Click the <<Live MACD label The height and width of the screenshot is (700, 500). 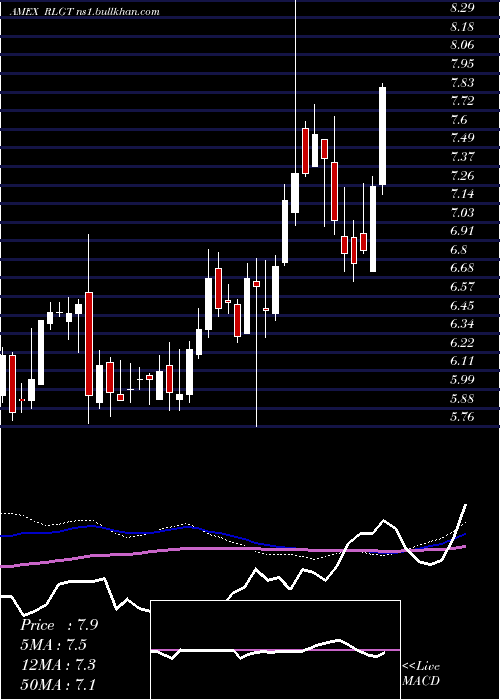click(421, 674)
